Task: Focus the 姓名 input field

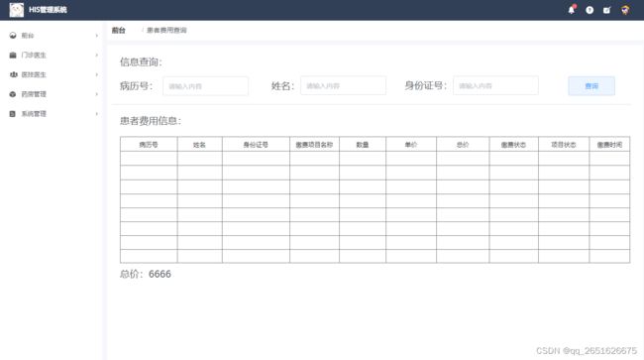Action: tap(344, 86)
